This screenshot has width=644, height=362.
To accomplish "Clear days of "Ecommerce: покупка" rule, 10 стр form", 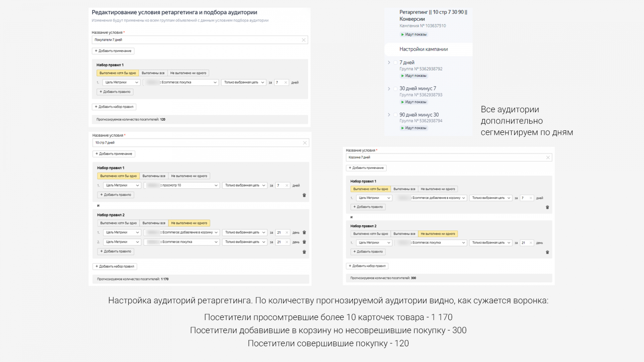I will pos(287,242).
